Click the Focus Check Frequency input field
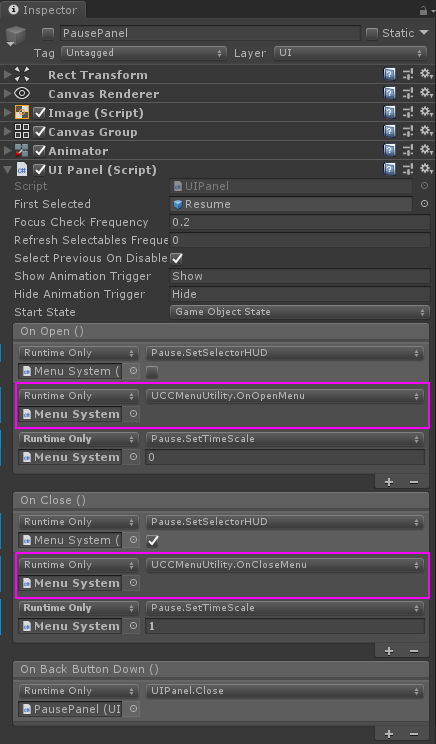This screenshot has height=744, width=436. [299, 222]
